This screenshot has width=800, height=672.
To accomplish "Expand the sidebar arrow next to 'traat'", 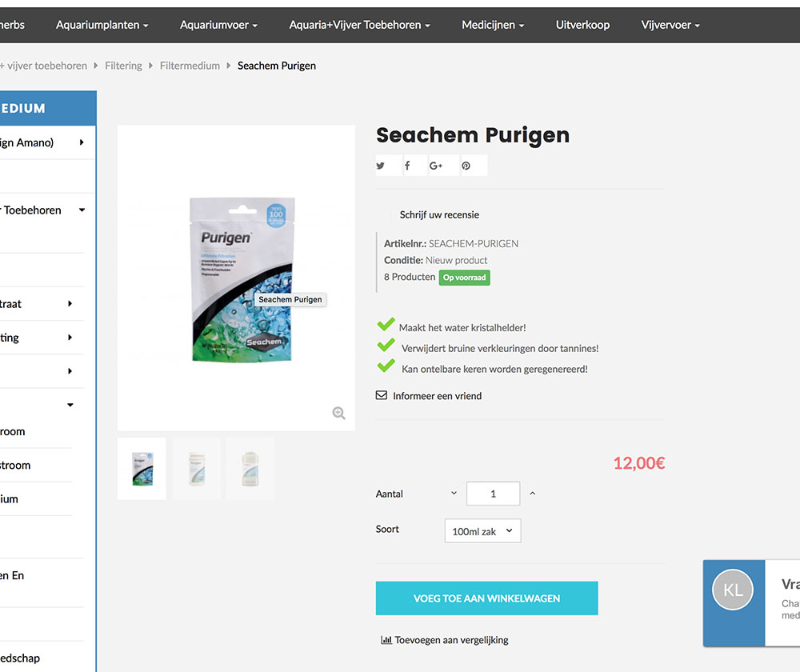I will [x=70, y=303].
